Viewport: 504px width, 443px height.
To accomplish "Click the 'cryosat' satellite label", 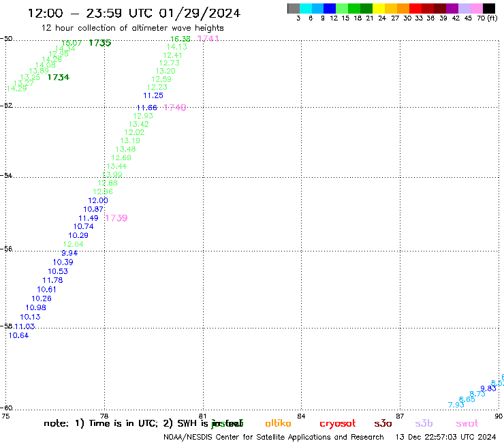I will coord(338,424).
